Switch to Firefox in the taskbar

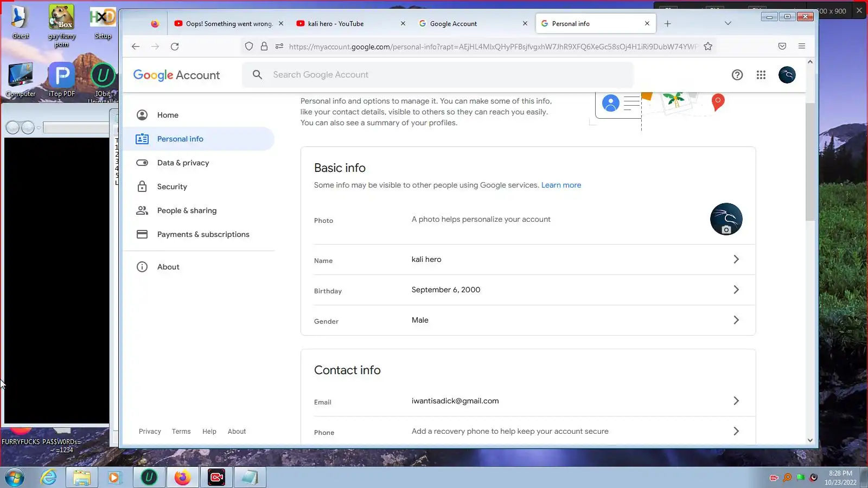[x=183, y=477]
